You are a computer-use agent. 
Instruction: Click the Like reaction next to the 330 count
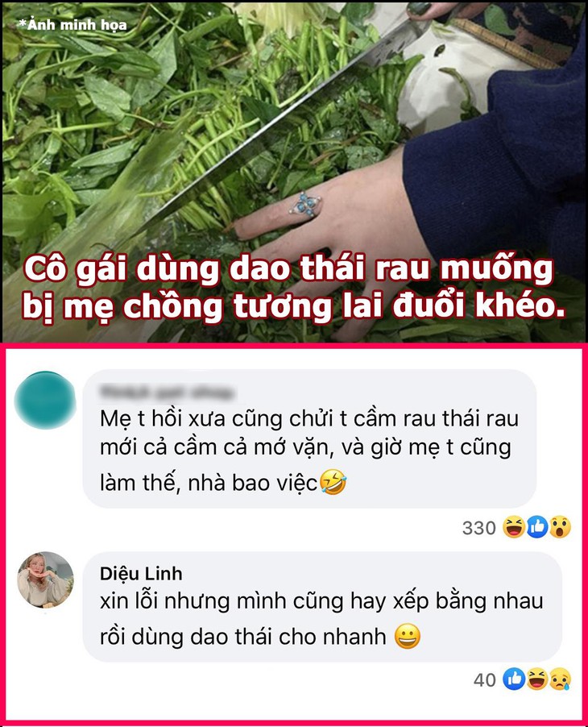point(537,527)
